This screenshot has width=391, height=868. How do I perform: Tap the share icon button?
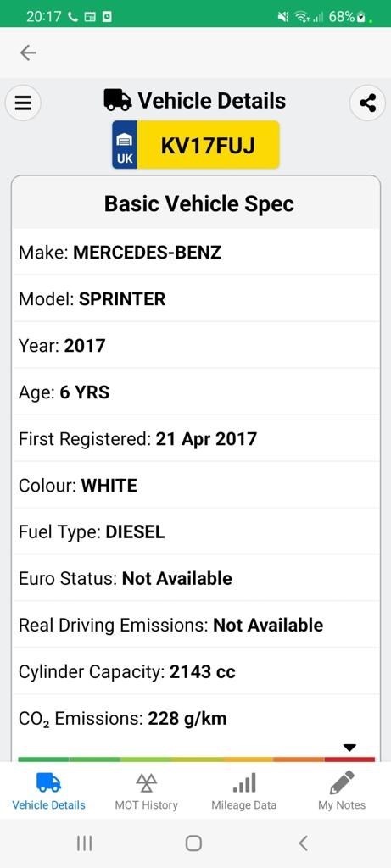[x=368, y=103]
